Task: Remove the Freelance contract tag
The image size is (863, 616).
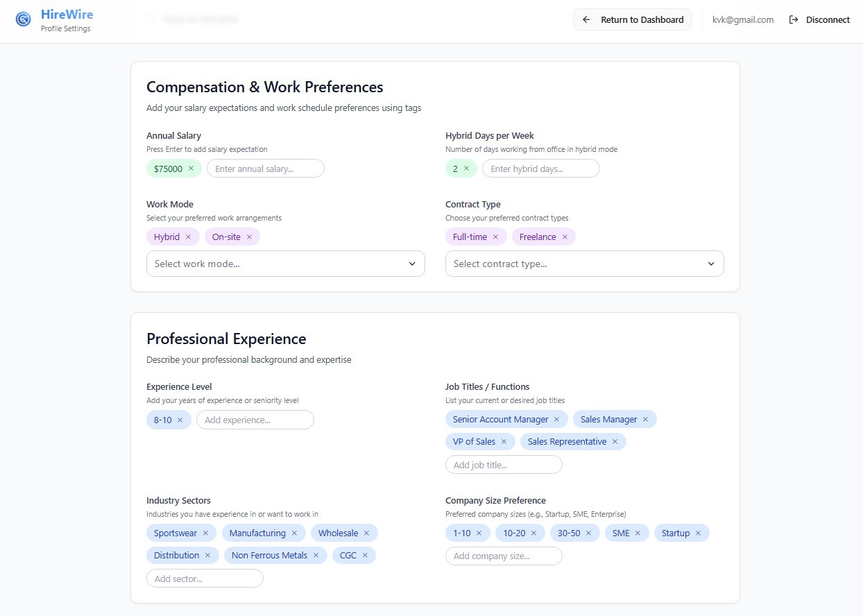Action: (x=565, y=237)
